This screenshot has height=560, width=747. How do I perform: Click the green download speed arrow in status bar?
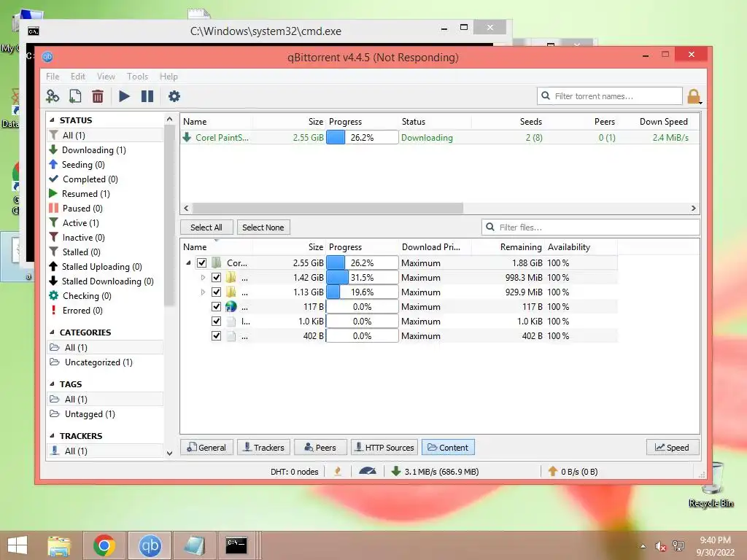coord(395,472)
